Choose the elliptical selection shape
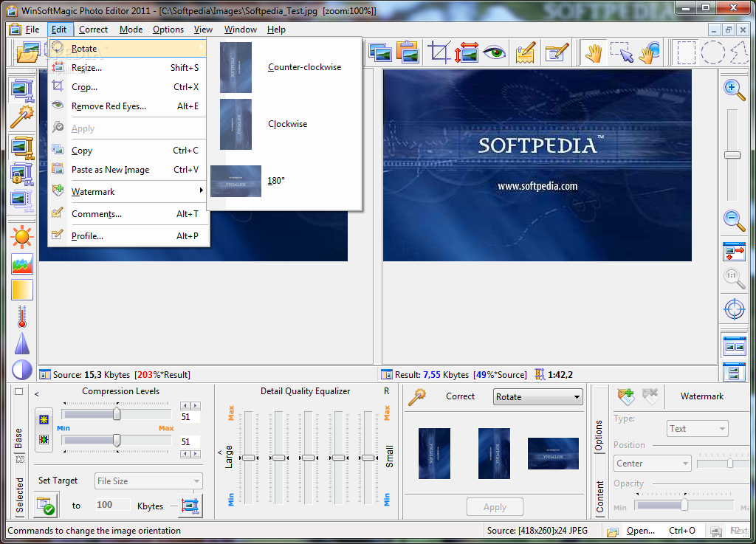The width and height of the screenshot is (756, 544). point(712,52)
